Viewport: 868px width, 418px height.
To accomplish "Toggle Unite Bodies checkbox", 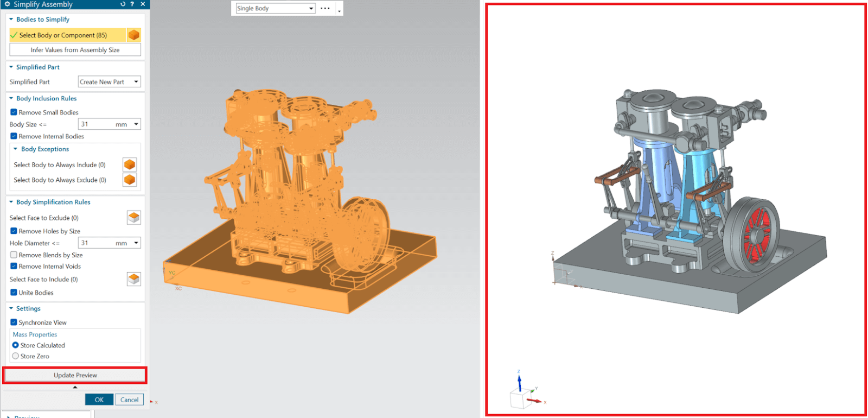I will (x=14, y=292).
